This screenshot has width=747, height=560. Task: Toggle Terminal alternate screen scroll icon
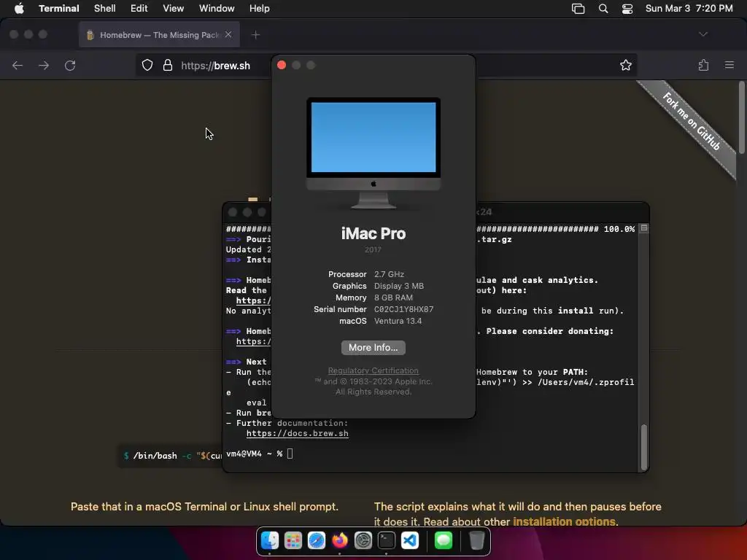click(x=644, y=228)
